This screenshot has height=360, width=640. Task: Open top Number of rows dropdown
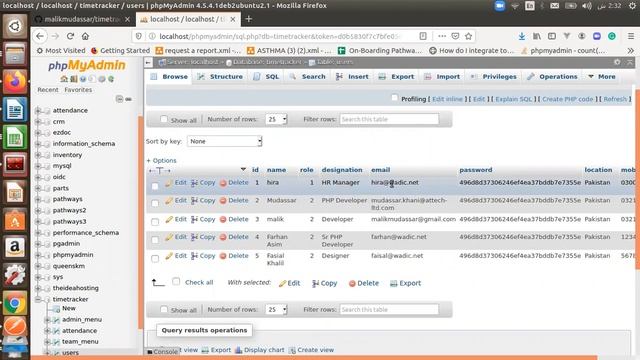pyautogui.click(x=276, y=119)
